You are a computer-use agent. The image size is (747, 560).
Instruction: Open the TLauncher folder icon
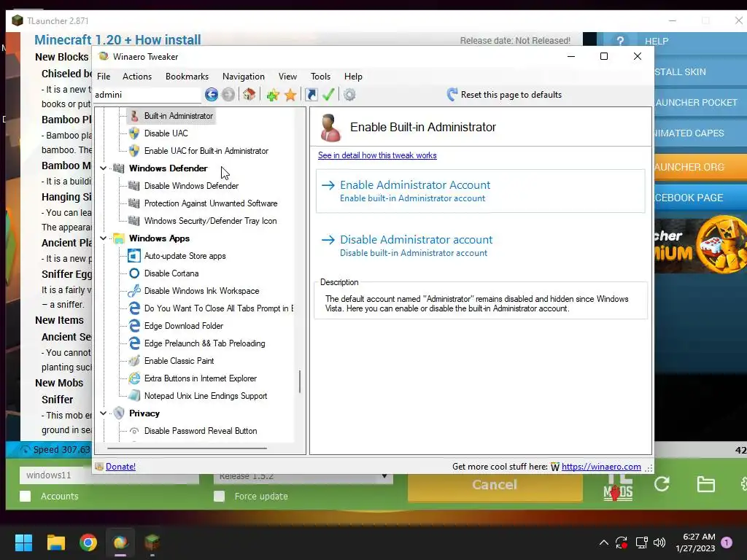click(x=705, y=485)
